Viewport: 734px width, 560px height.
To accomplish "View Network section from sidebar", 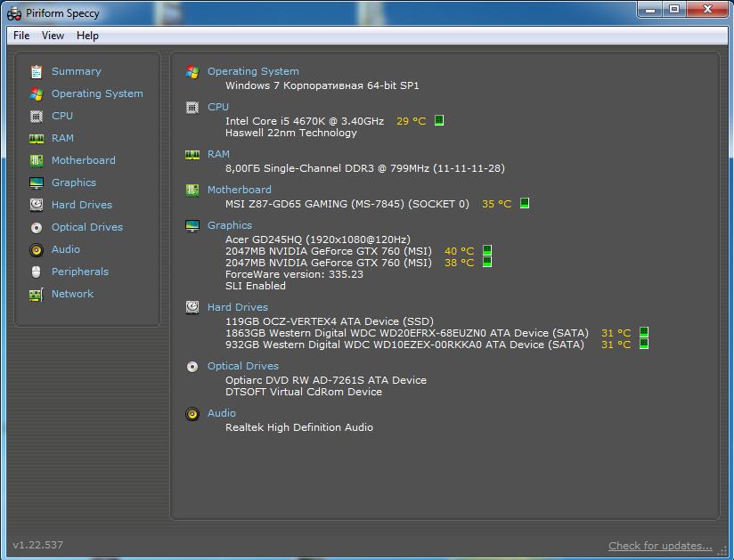I will pos(72,294).
